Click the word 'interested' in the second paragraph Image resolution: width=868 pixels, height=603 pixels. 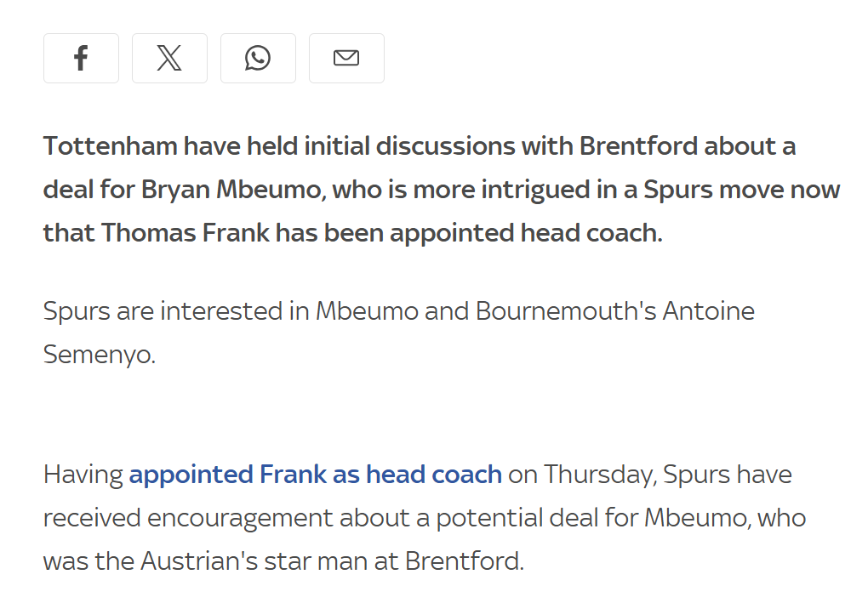tap(221, 311)
